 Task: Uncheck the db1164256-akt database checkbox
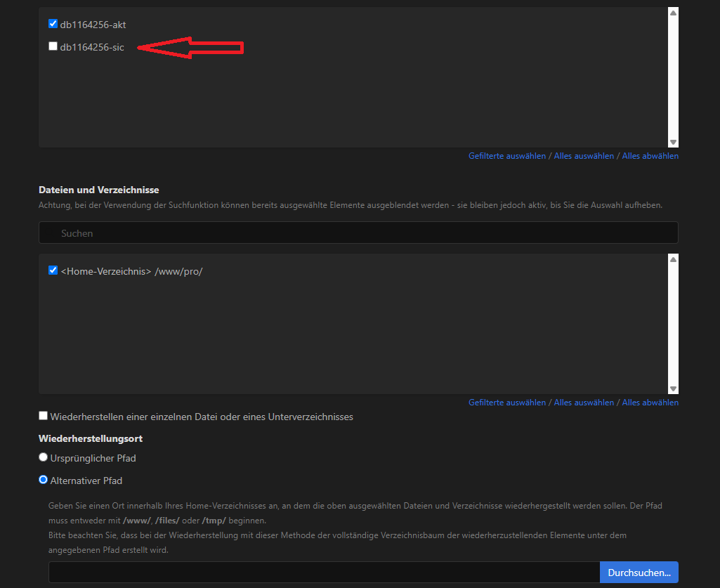click(53, 24)
